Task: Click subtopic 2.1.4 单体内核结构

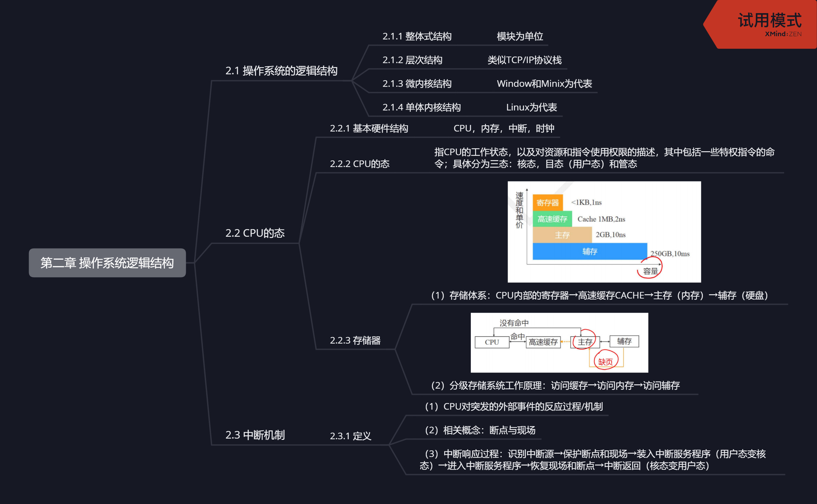Action: [x=421, y=107]
